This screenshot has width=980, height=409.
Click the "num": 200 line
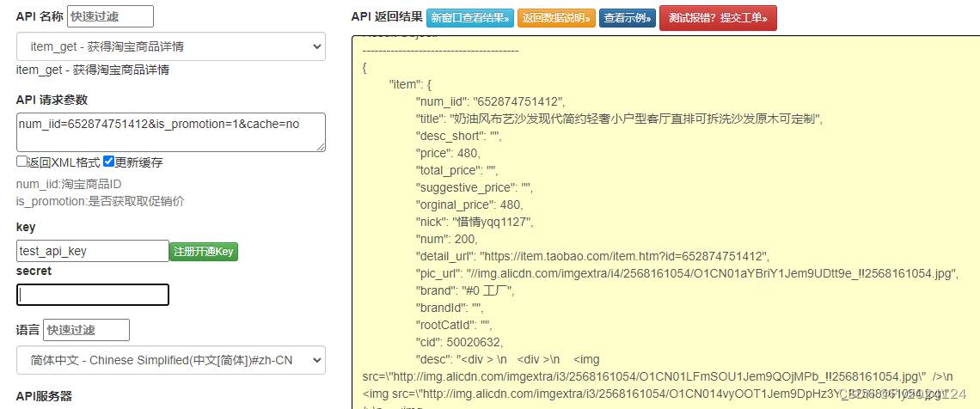click(446, 239)
